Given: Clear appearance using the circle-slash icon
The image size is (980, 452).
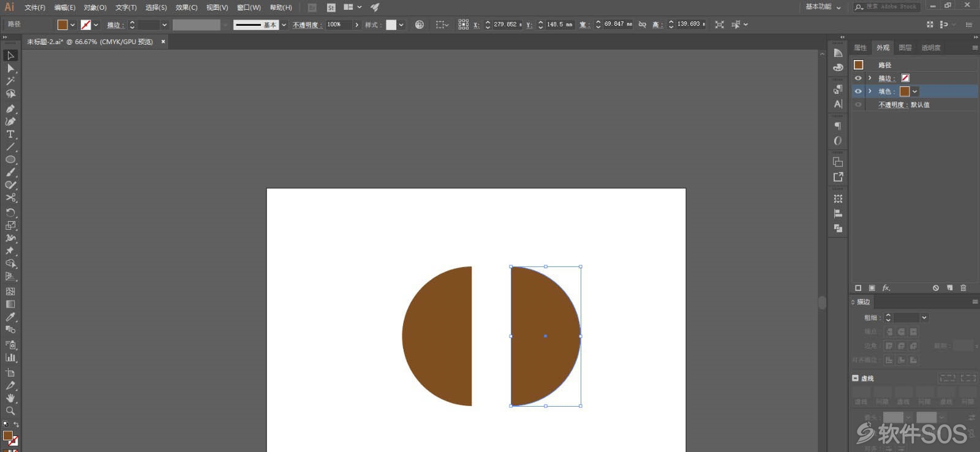Looking at the screenshot, I should point(936,288).
